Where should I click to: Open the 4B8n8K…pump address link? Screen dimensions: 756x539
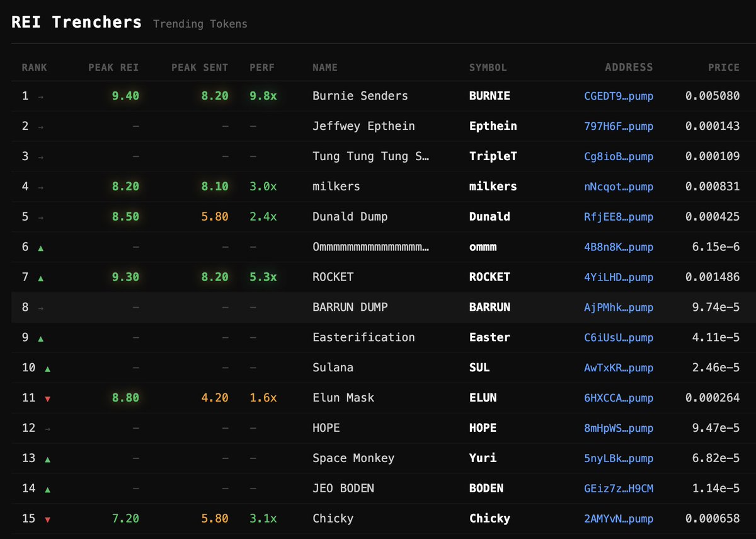coord(619,248)
